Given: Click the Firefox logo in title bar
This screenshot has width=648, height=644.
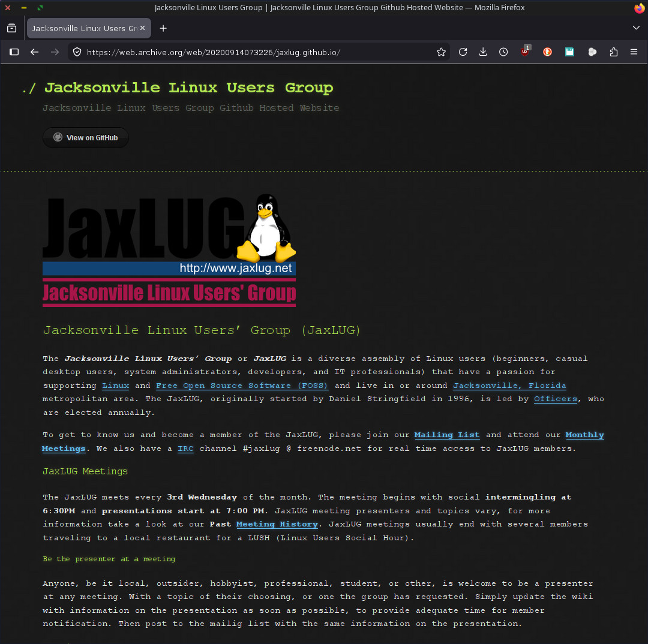Looking at the screenshot, I should (639, 7).
